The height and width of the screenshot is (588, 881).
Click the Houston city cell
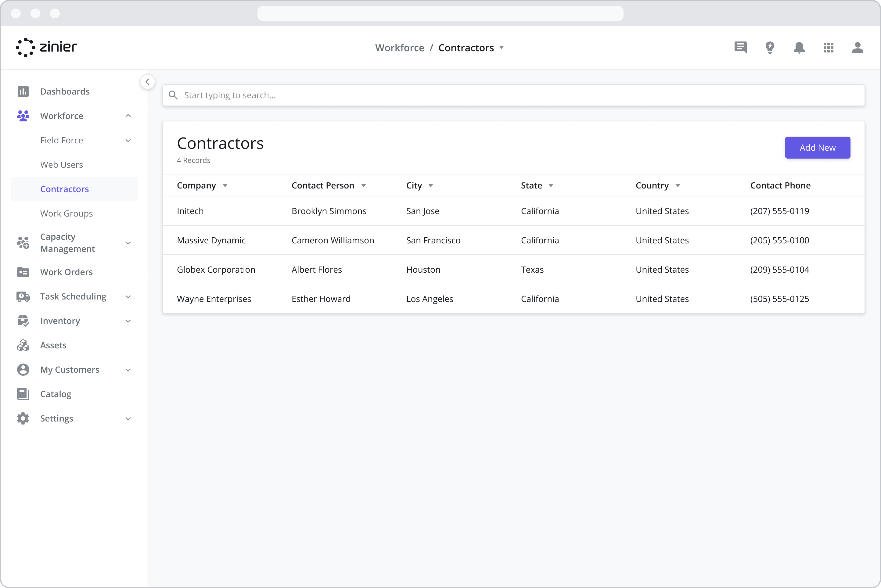click(x=423, y=269)
